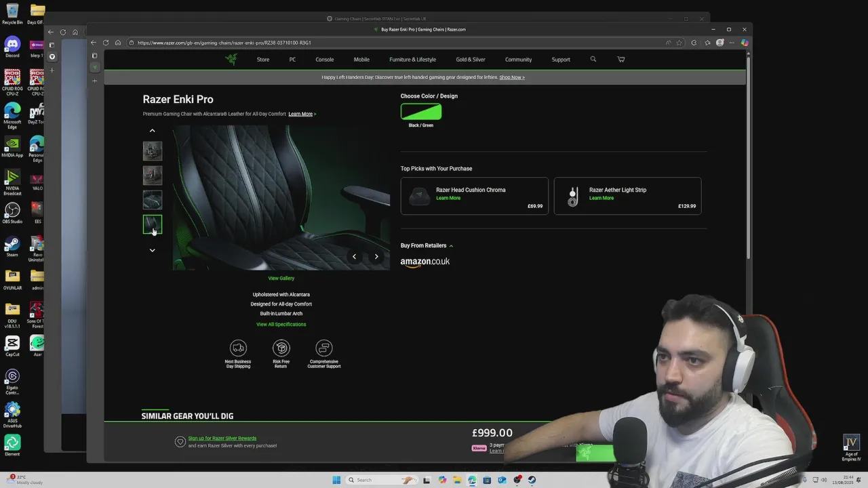
Task: Click the Comprehensive Customer Support icon
Action: coord(324,348)
